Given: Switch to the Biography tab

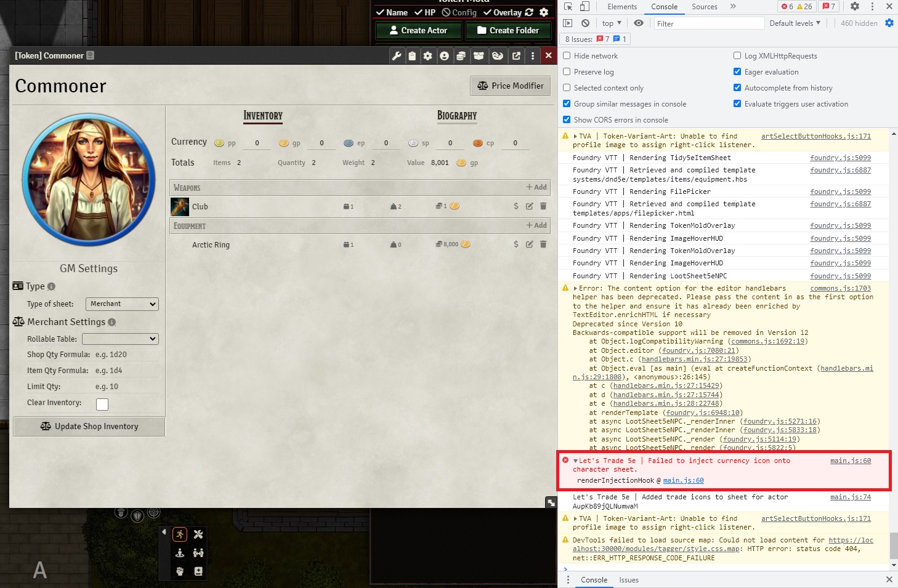Looking at the screenshot, I should click(456, 116).
